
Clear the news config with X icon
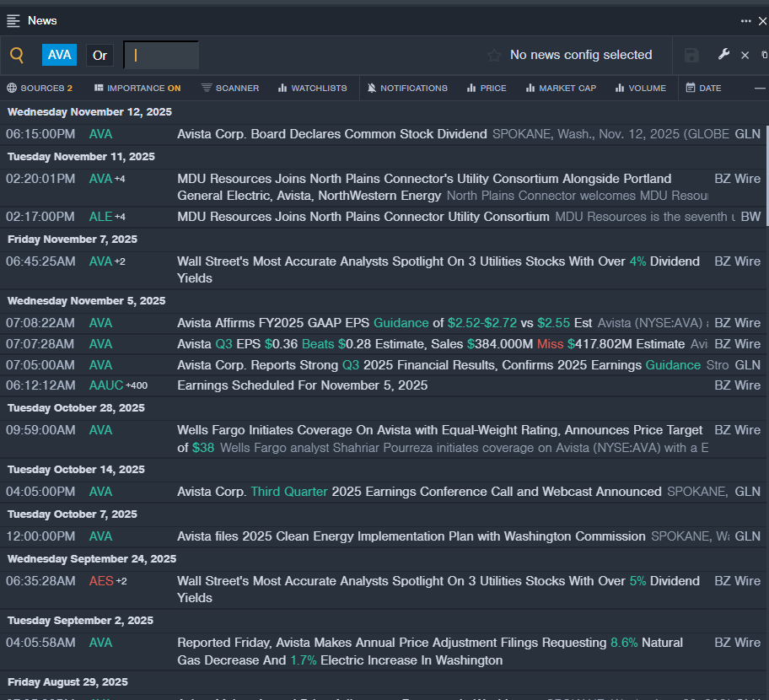[x=745, y=56]
